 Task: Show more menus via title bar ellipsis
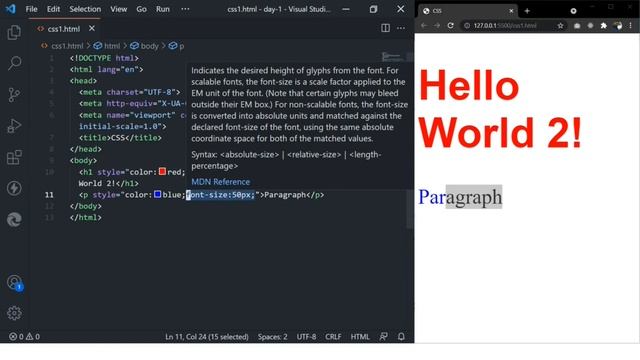pos(185,9)
